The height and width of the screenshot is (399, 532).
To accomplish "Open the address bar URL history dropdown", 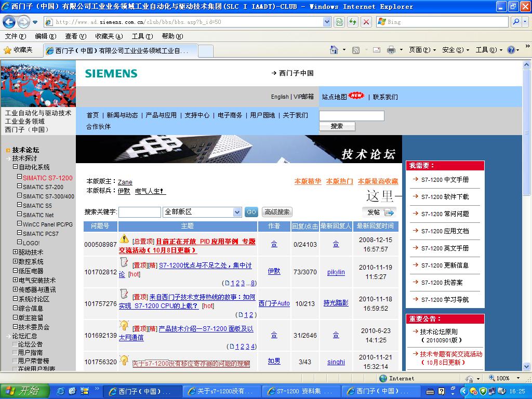I will [327, 22].
